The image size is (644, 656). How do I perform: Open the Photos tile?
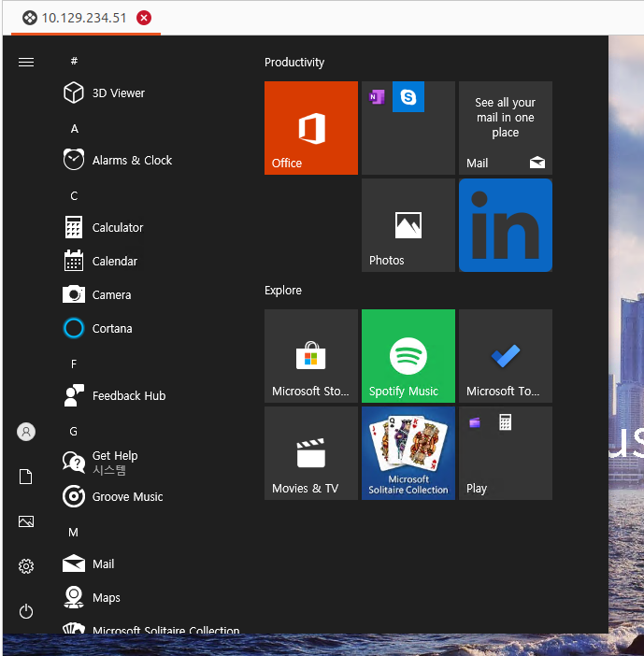(408, 225)
